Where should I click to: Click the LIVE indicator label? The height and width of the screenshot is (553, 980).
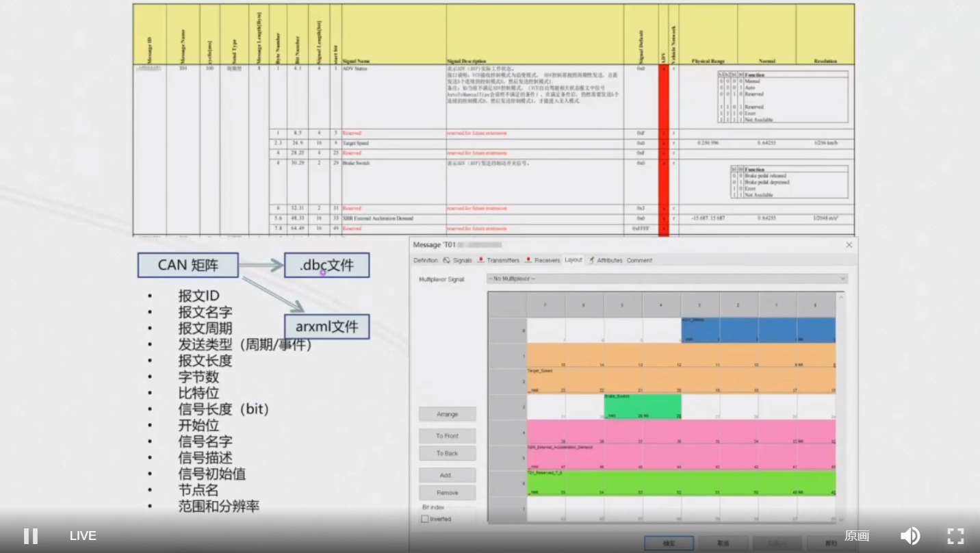(x=83, y=536)
